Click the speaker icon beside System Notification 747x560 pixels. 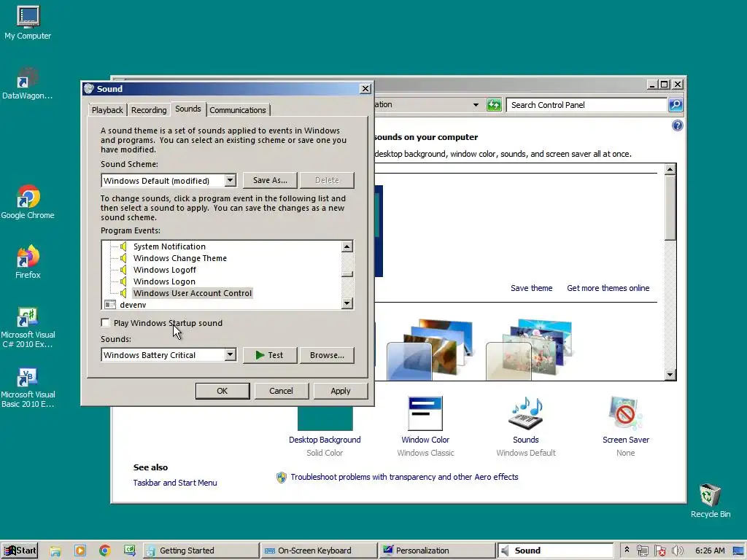pos(123,246)
